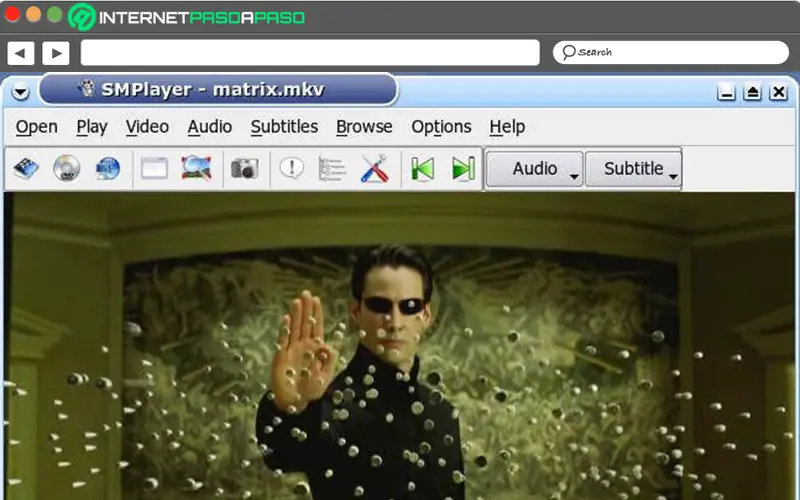Expand the Subtitle track dropdown button
Image resolution: width=800 pixels, height=500 pixels.
point(633,169)
